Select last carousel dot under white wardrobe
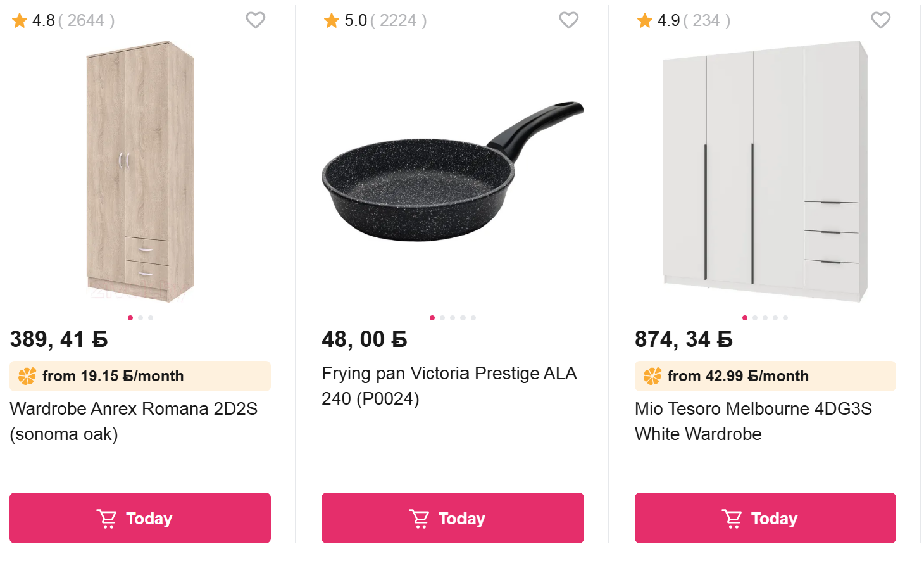Viewport: 924px width, 561px height. 785,318
